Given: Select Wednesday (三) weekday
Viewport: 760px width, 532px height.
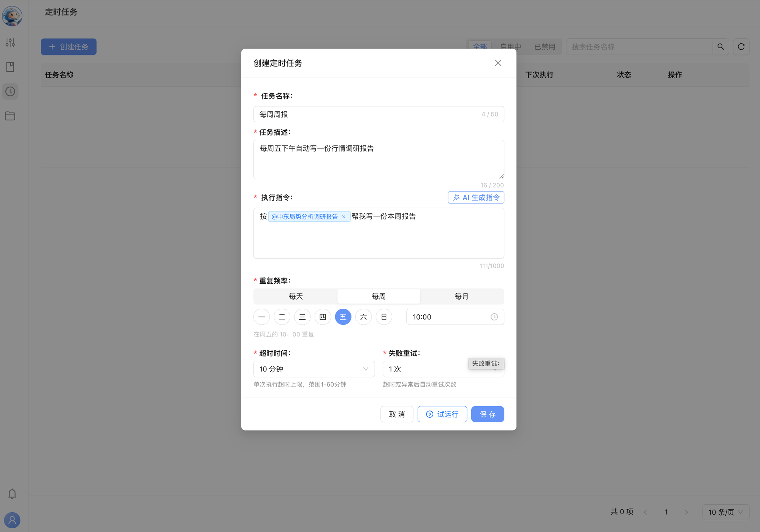Looking at the screenshot, I should [x=302, y=317].
